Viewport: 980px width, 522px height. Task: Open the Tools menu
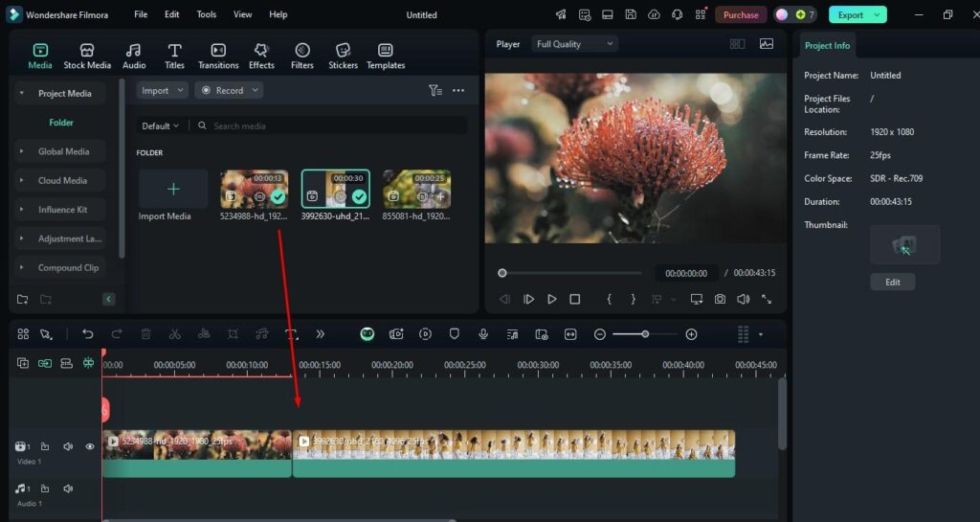coord(207,14)
